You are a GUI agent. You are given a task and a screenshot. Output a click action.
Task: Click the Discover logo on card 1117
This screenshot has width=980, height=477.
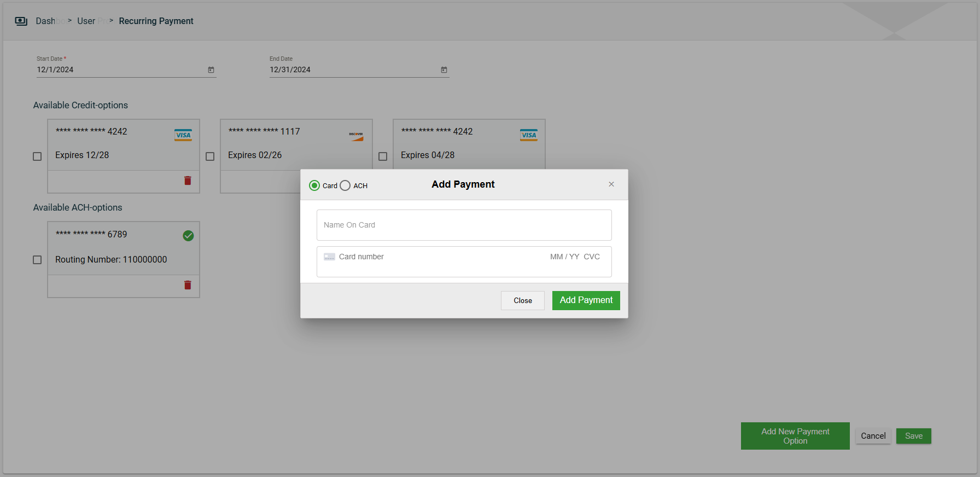[356, 136]
